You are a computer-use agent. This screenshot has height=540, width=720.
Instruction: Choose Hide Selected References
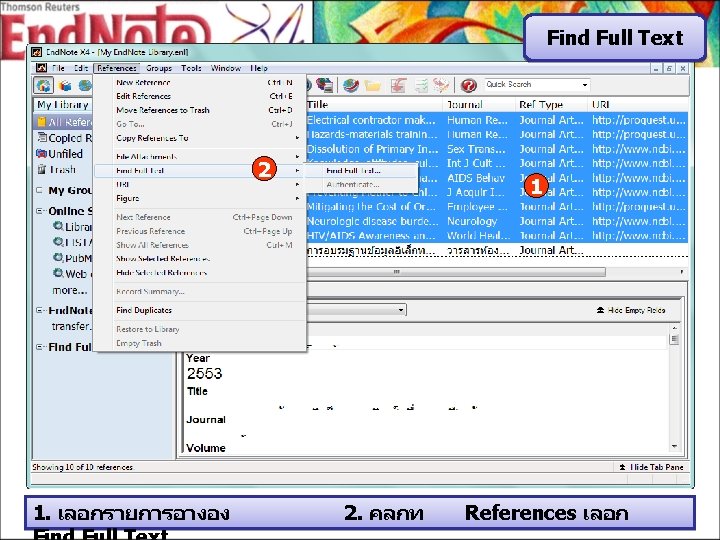coord(200,273)
